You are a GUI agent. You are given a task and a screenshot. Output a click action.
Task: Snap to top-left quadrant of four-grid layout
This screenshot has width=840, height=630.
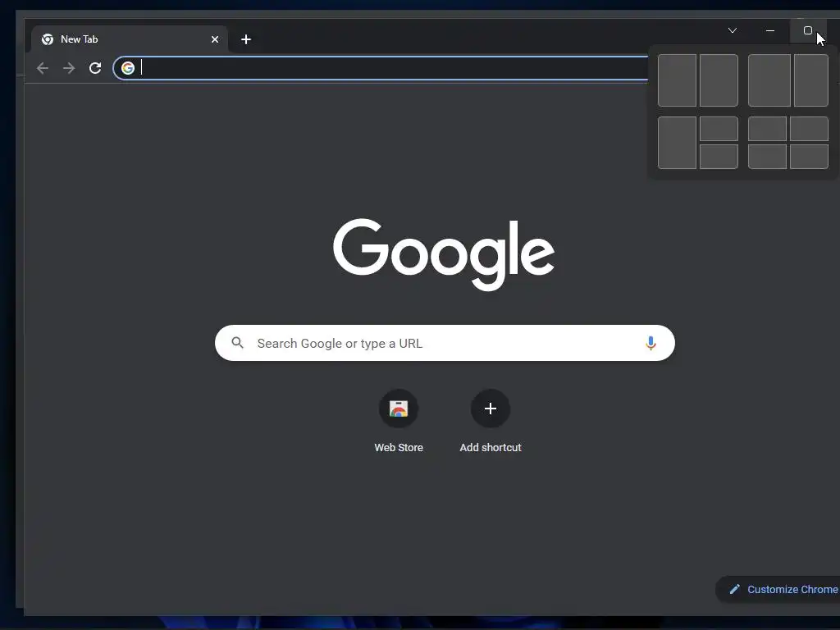coord(767,129)
